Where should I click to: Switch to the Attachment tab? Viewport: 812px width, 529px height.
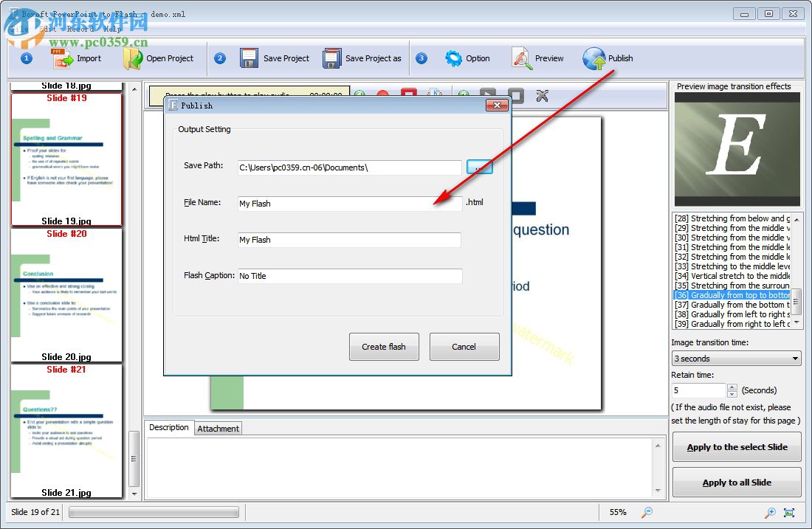pos(218,428)
